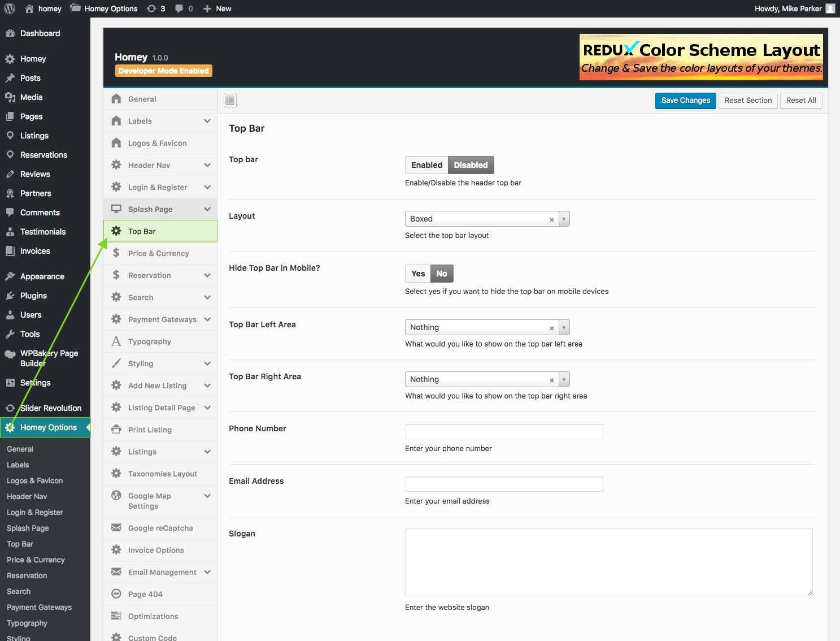This screenshot has width=840, height=641.
Task: Click the Tools wrench icon
Action: tap(10, 334)
